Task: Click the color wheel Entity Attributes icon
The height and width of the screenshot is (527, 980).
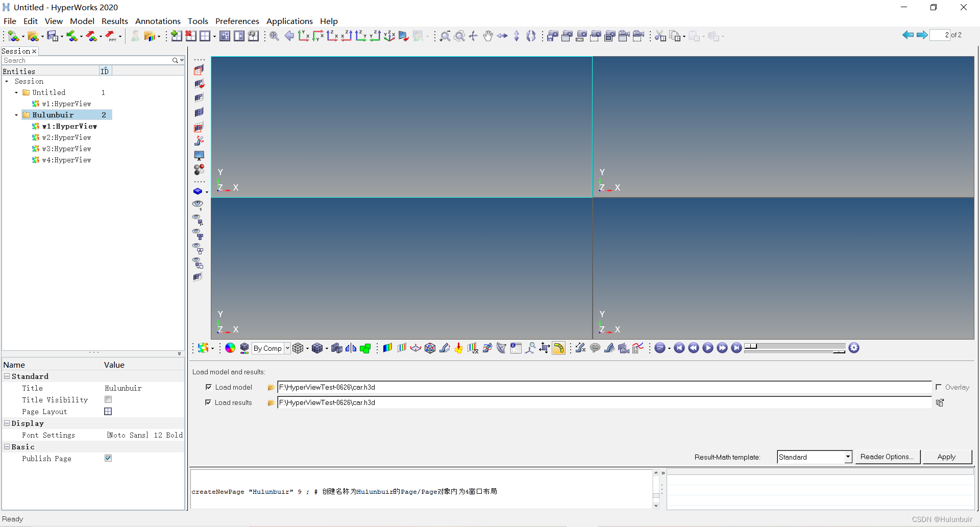Action: click(x=230, y=348)
